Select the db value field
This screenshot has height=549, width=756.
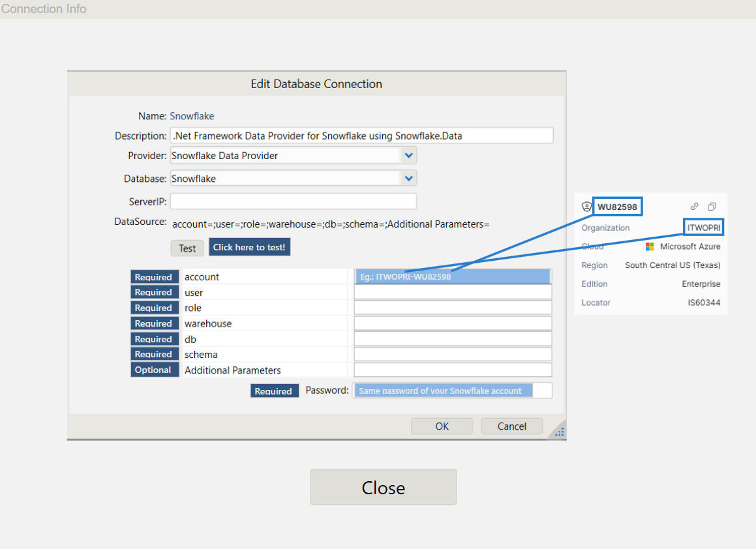[453, 339]
